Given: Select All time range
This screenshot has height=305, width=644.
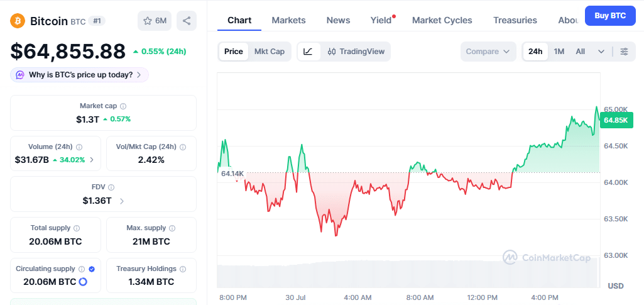Looking at the screenshot, I should click(581, 52).
